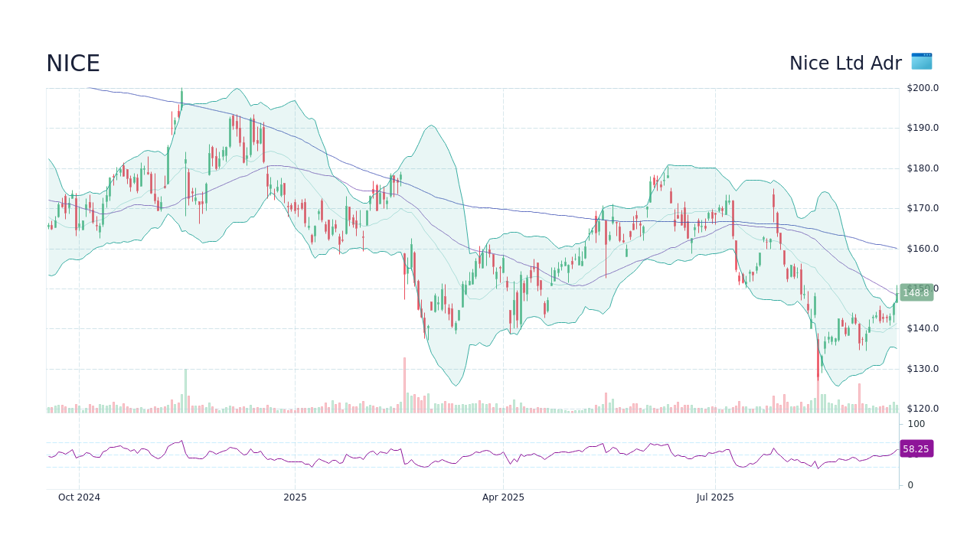Click the tallest volume bar near April
980x551 pixels.
[x=405, y=383]
